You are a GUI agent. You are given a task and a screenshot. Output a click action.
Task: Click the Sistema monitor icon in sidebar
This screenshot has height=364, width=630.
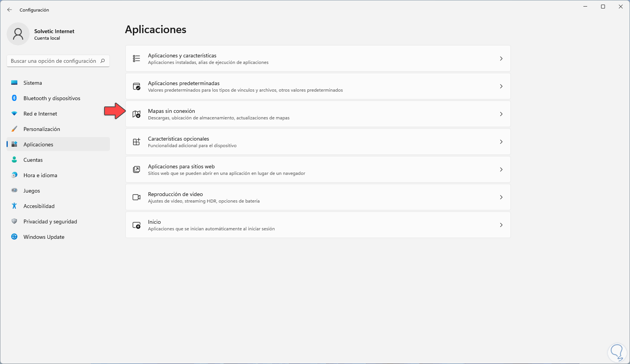point(14,83)
